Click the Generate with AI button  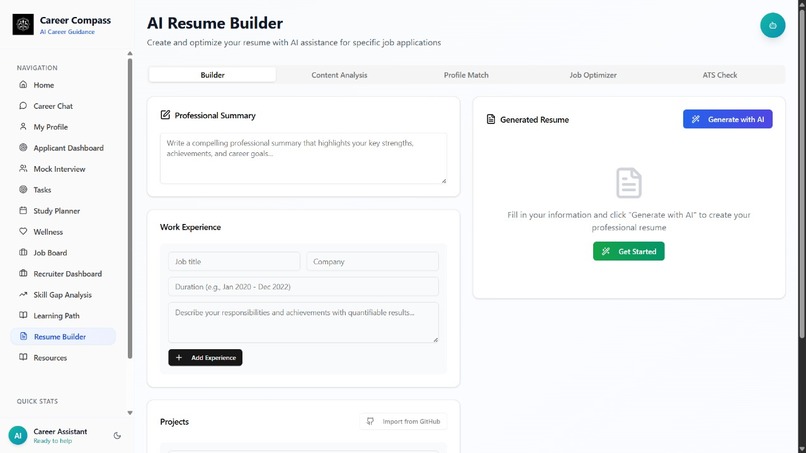(x=727, y=119)
